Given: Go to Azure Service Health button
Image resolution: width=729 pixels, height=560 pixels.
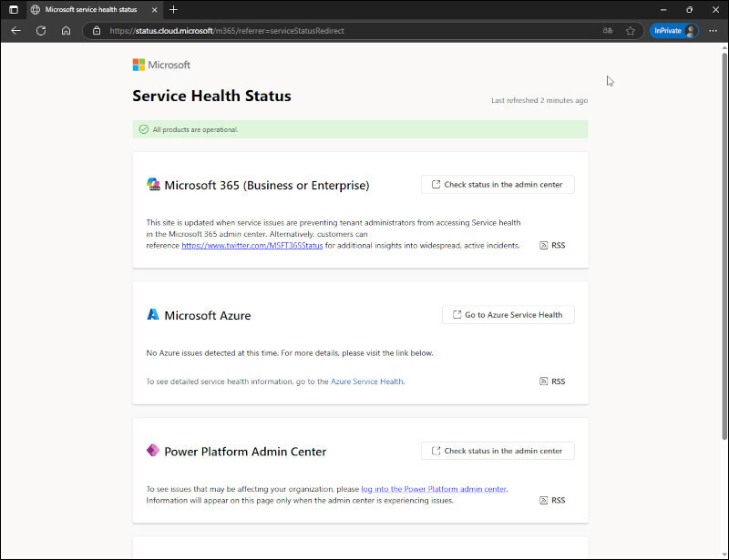Looking at the screenshot, I should [508, 315].
